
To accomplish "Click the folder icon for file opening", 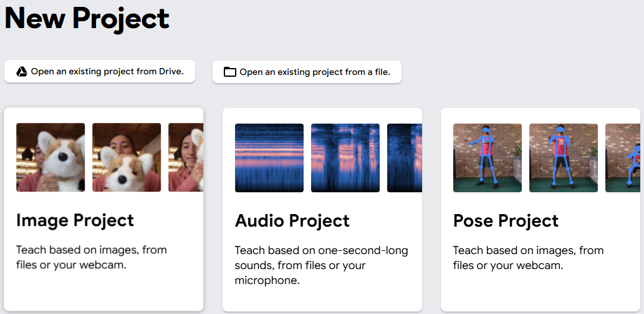I will tap(230, 72).
